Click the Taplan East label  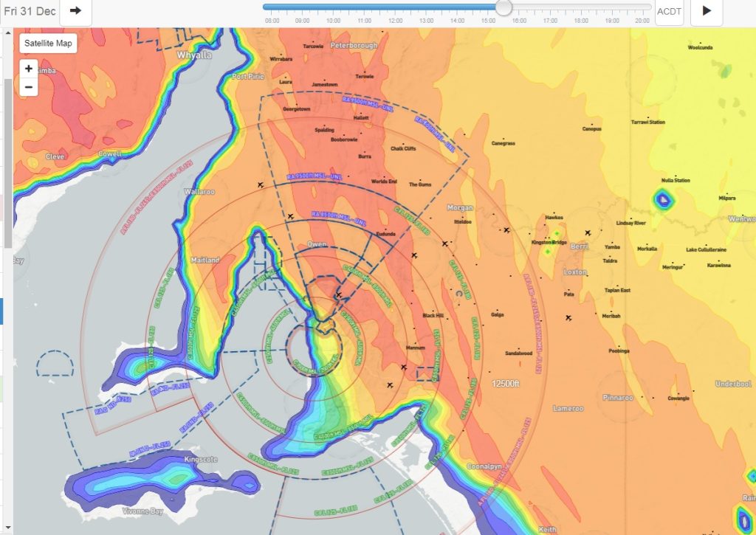pos(618,290)
